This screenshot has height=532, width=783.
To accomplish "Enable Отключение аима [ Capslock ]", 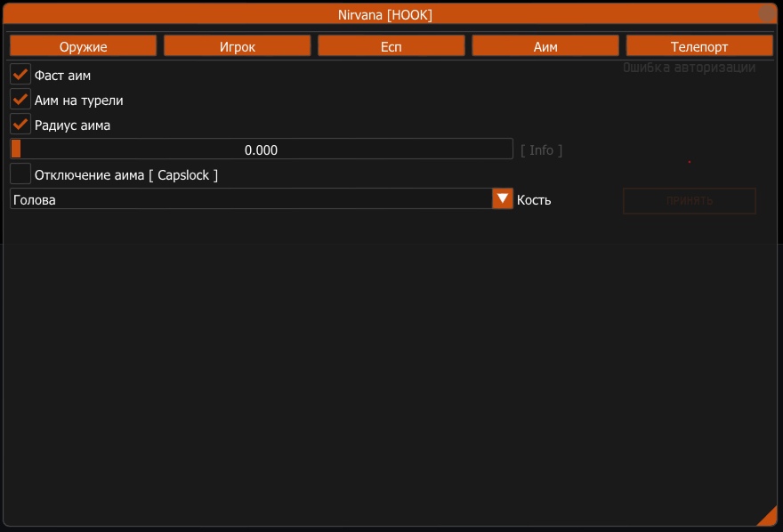I will coord(20,174).
